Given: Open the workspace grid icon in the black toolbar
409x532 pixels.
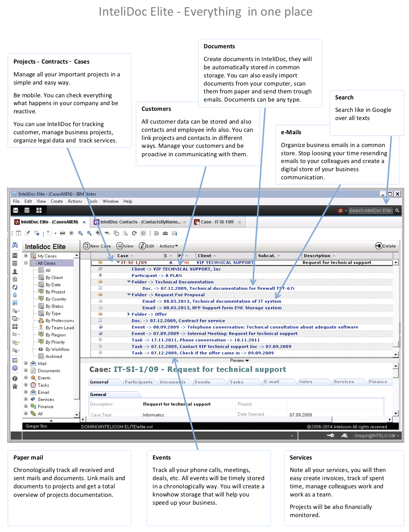Looking at the screenshot, I should click(x=39, y=210).
